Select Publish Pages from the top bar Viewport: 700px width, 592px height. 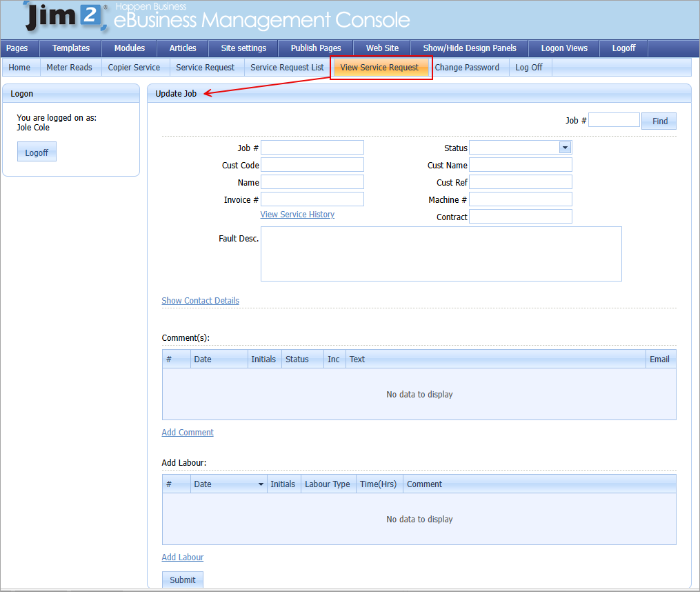315,48
